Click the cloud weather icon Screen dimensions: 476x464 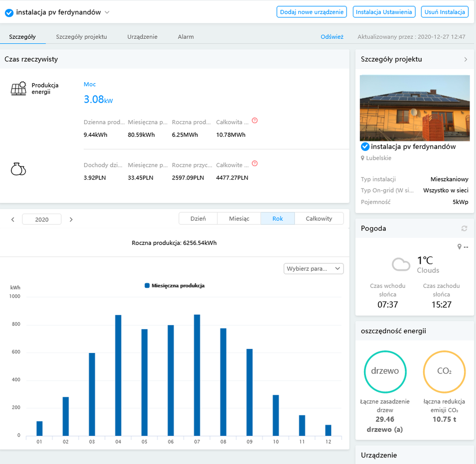401,264
